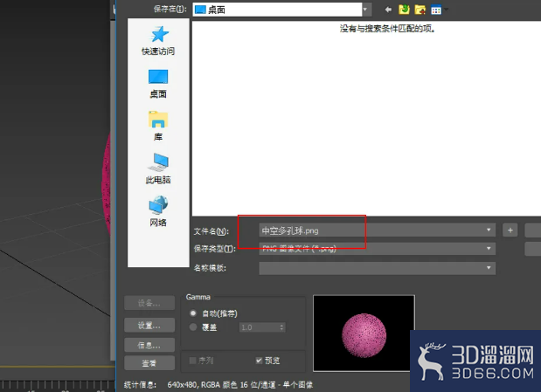Expand the 保存类型 dropdown arrow
The width and height of the screenshot is (541, 392).
(489, 249)
